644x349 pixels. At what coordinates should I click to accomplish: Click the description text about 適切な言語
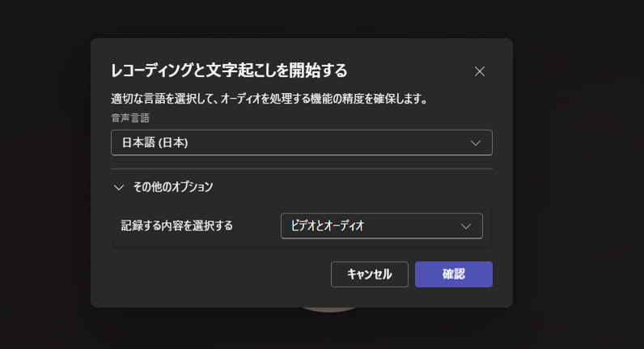coord(269,99)
